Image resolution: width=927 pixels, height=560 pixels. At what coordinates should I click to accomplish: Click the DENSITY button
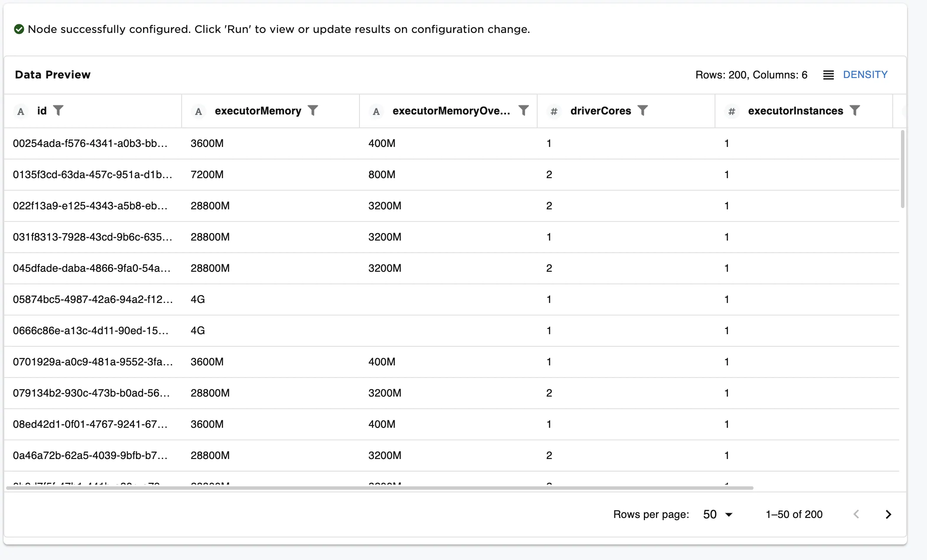pos(865,75)
